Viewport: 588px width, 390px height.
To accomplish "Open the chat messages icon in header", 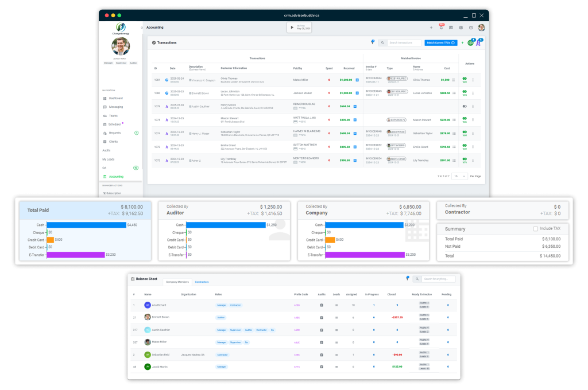I will tap(451, 28).
